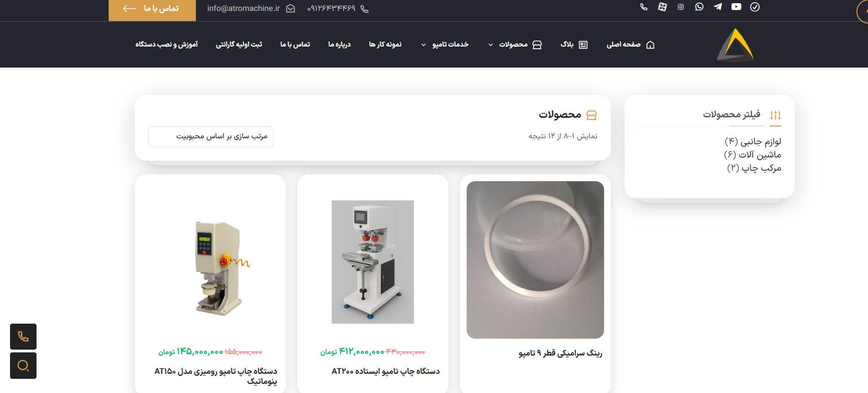Open the Telegram channel icon
Viewport: 868px width, 393px height.
pyautogui.click(x=718, y=7)
